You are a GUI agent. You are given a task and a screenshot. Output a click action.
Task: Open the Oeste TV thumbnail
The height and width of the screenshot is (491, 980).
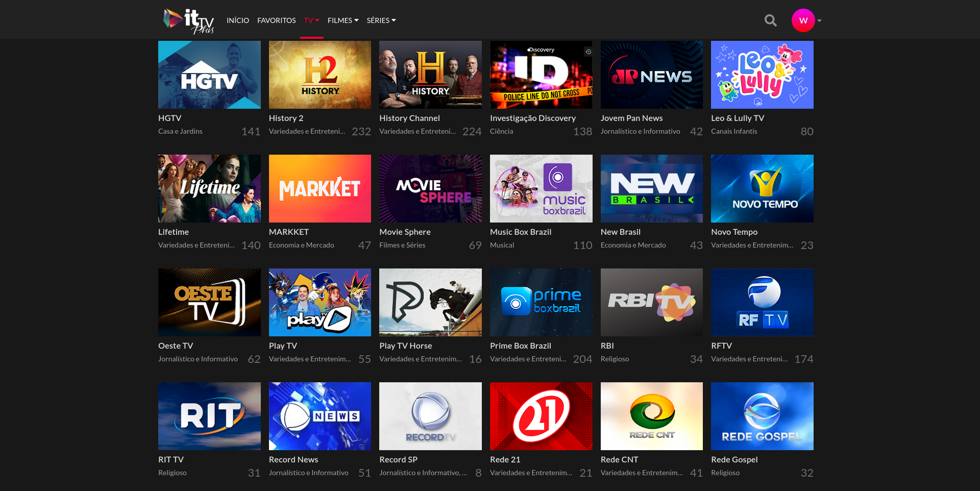(209, 302)
